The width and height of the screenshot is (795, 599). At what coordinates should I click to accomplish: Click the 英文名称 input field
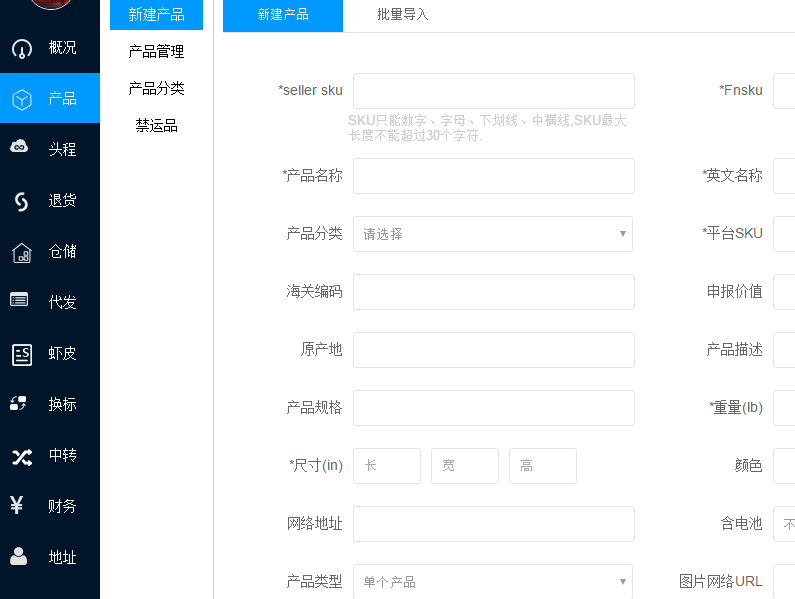(x=784, y=176)
